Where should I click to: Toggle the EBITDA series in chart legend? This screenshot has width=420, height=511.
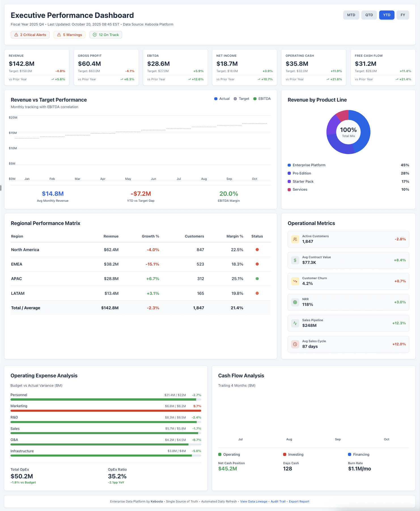pyautogui.click(x=262, y=99)
